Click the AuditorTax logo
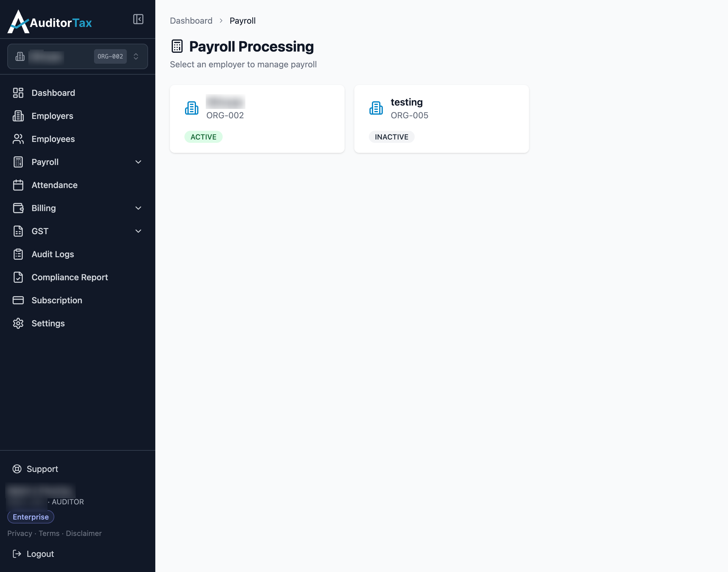 (49, 22)
